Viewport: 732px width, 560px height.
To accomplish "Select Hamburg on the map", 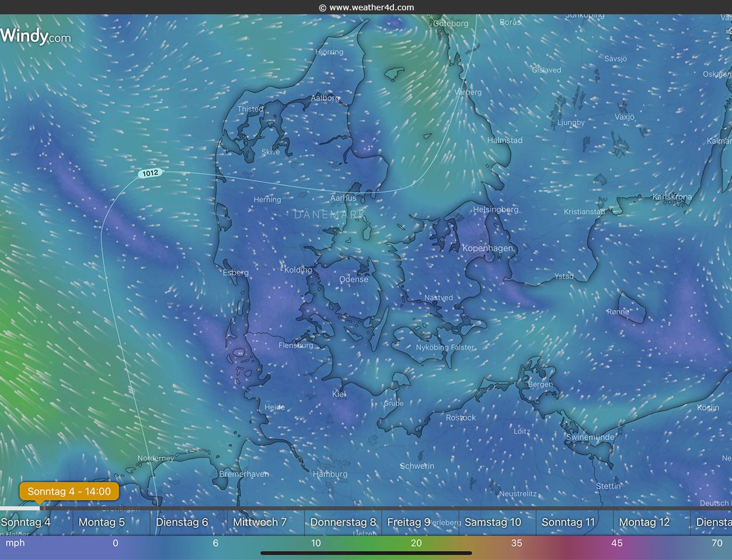I will (x=330, y=474).
